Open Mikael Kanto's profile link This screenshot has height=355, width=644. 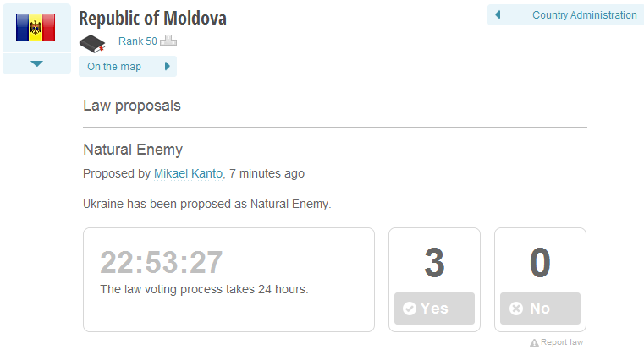tap(188, 173)
